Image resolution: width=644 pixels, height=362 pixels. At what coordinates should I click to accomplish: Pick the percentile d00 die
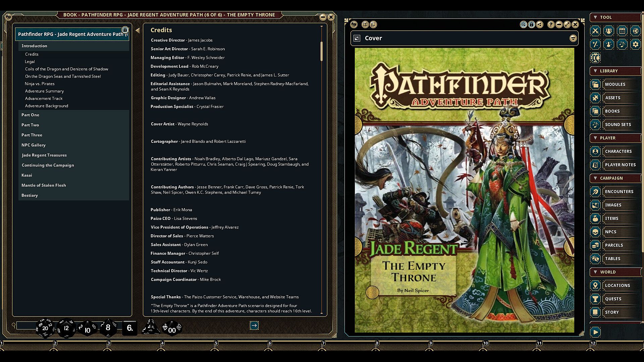click(x=172, y=328)
